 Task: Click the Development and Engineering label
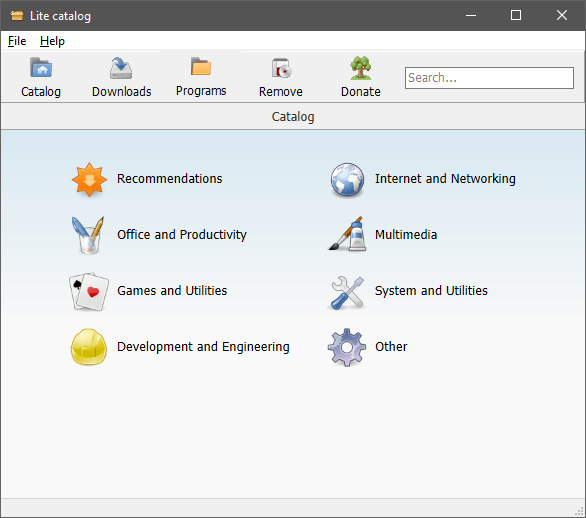pyautogui.click(x=203, y=347)
